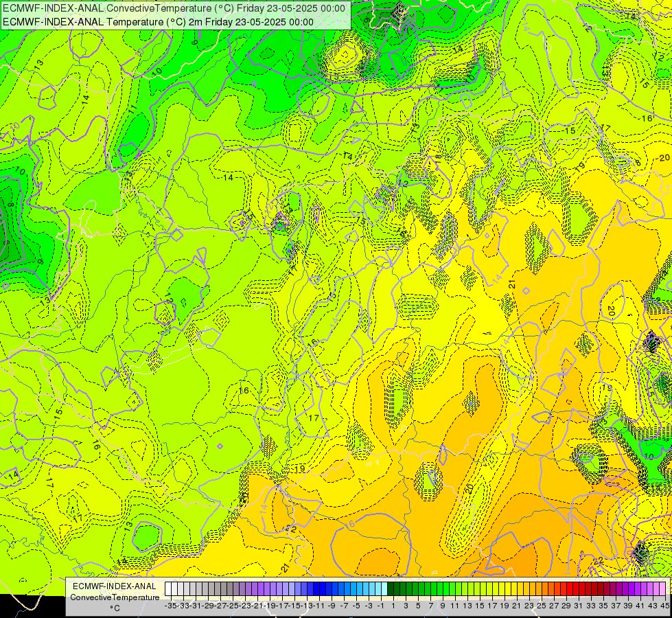
Task: Click the -25 value on the legend scale
Action: (233, 606)
